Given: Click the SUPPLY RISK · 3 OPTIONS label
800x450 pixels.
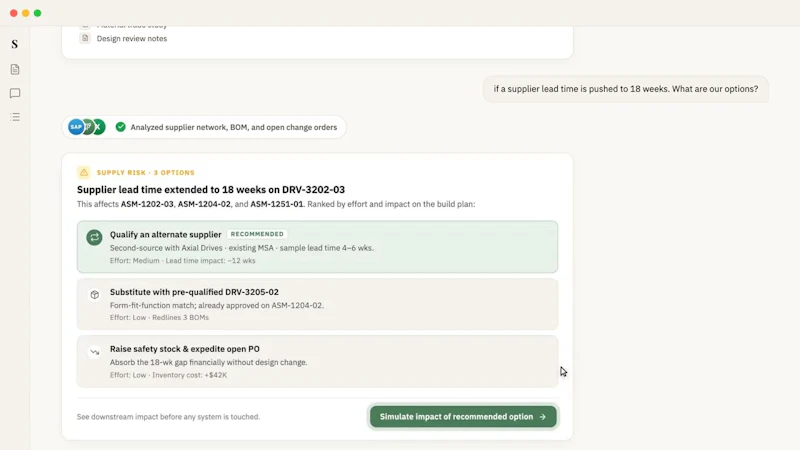Looking at the screenshot, I should [145, 172].
